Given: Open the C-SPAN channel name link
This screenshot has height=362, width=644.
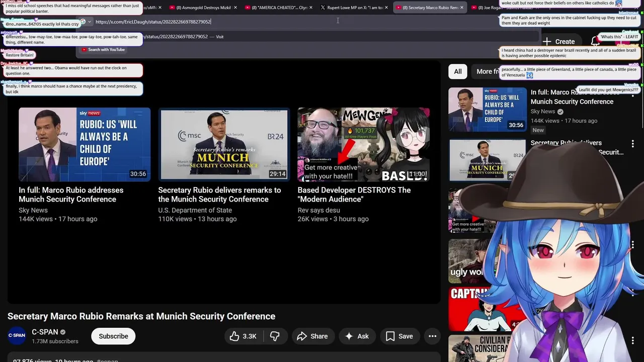Looking at the screenshot, I should pyautogui.click(x=45, y=332).
